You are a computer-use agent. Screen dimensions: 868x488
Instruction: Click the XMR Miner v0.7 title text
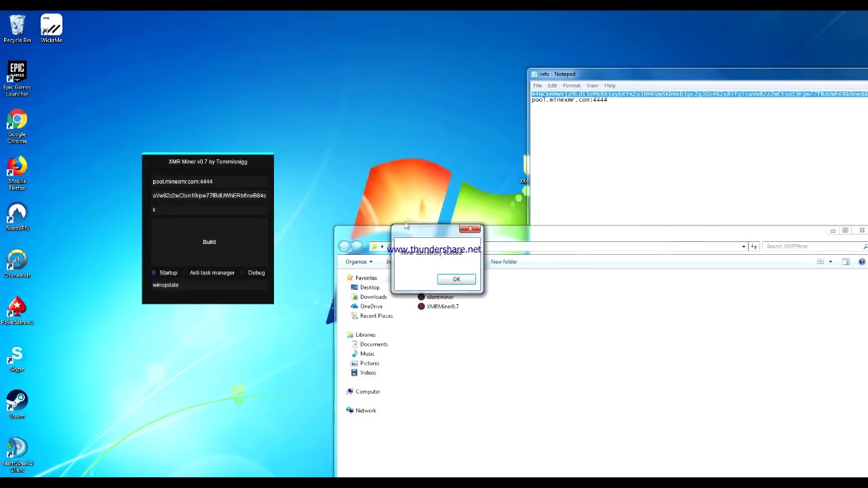tap(208, 161)
